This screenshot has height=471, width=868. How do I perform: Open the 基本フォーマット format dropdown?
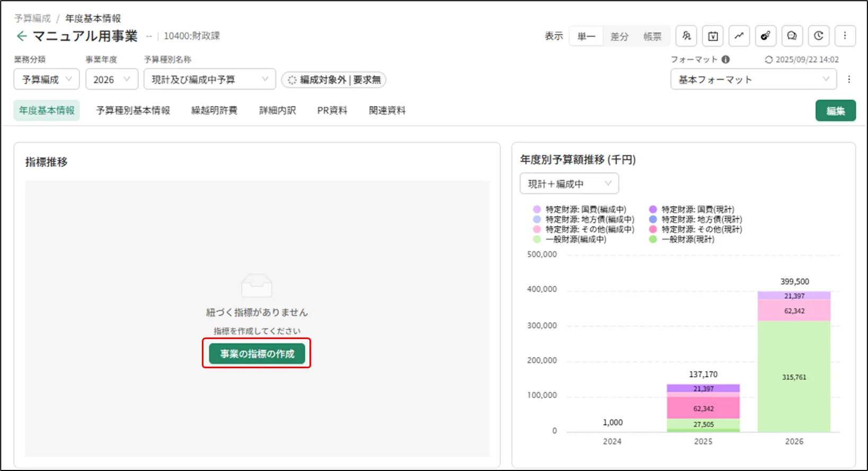pos(753,79)
